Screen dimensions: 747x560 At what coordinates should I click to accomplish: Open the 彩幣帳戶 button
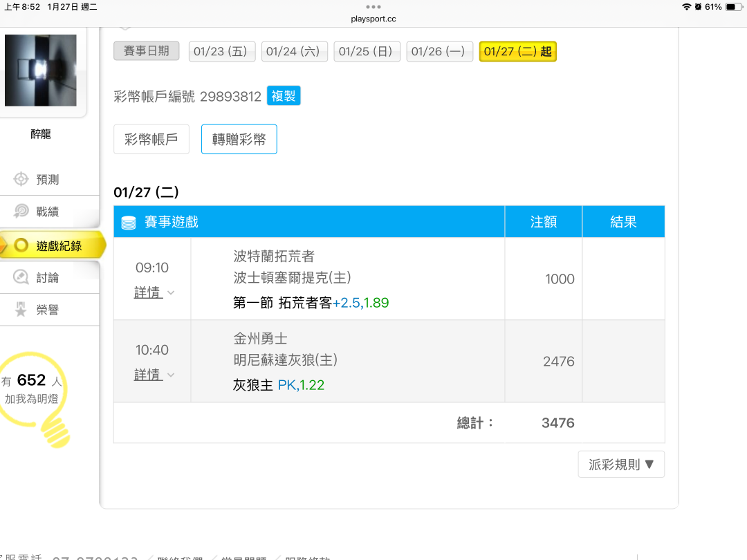[x=151, y=140]
